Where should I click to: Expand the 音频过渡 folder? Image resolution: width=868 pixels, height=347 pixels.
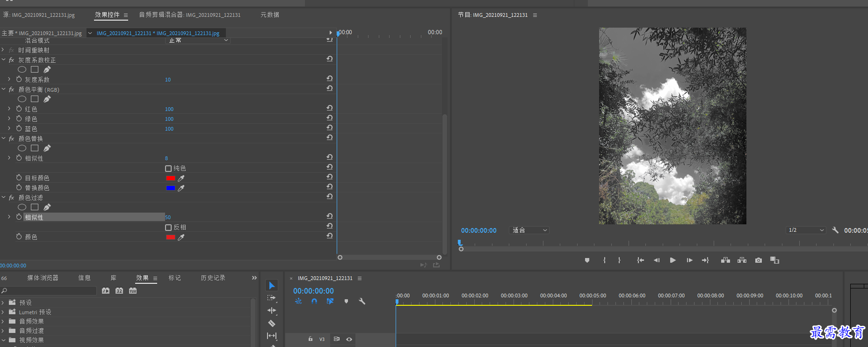(x=3, y=331)
